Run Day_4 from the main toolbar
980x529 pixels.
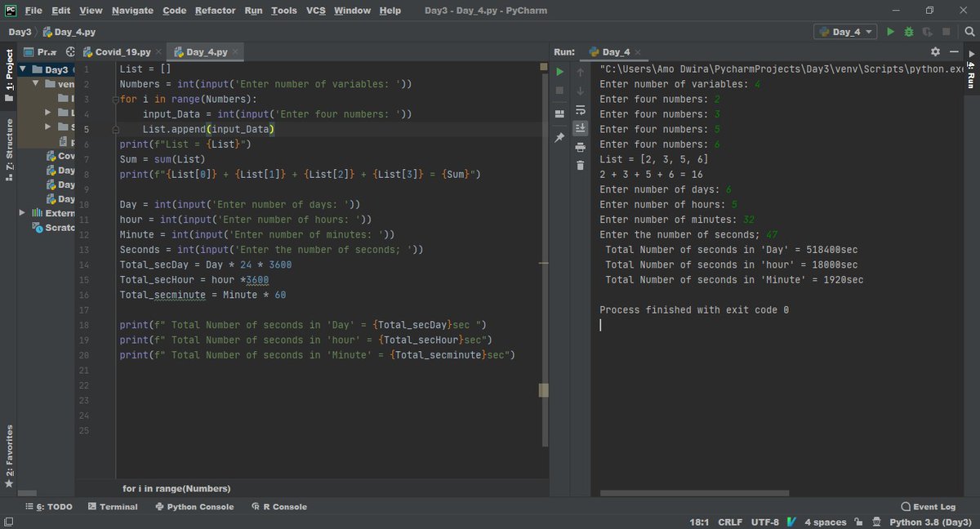(890, 32)
